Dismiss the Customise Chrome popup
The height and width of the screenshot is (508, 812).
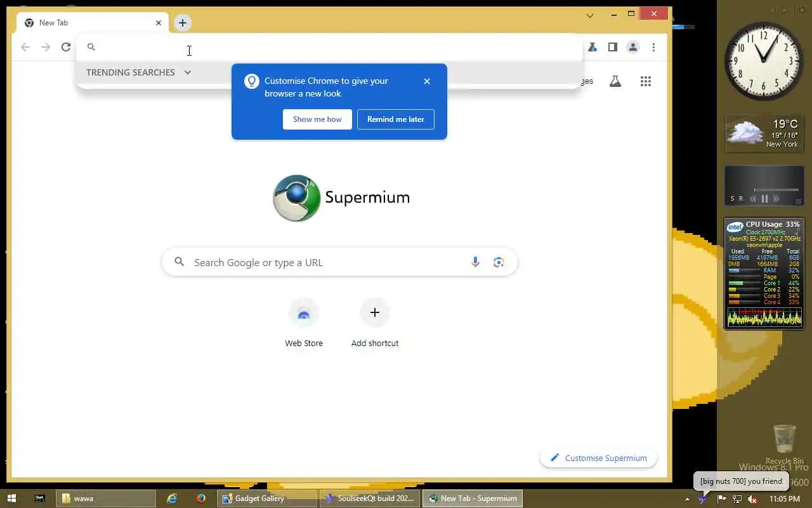pyautogui.click(x=427, y=81)
